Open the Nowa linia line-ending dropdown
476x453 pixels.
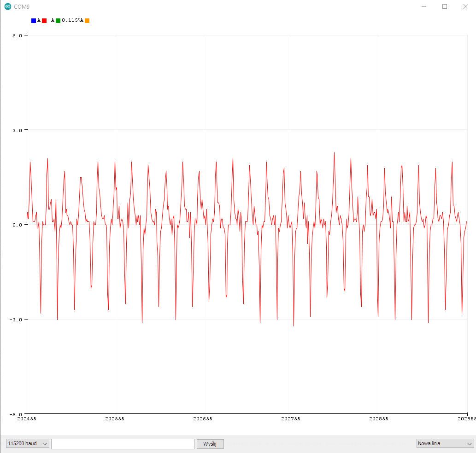[445, 444]
